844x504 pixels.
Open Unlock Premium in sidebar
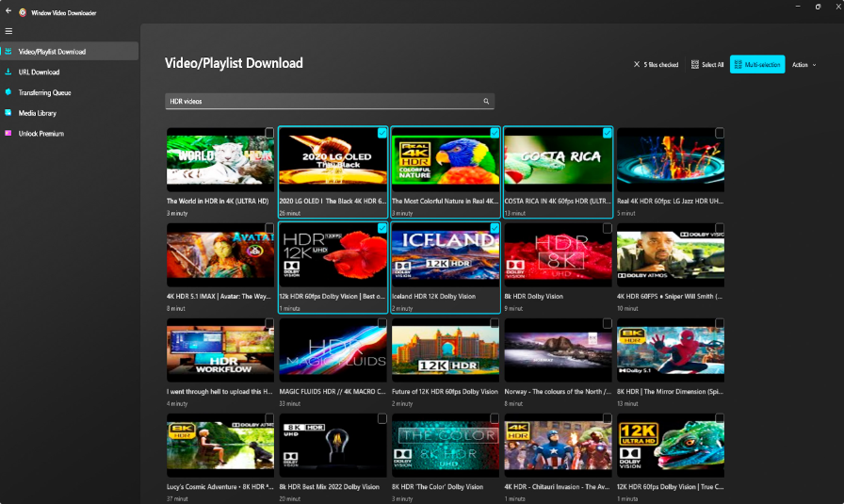pyautogui.click(x=70, y=133)
